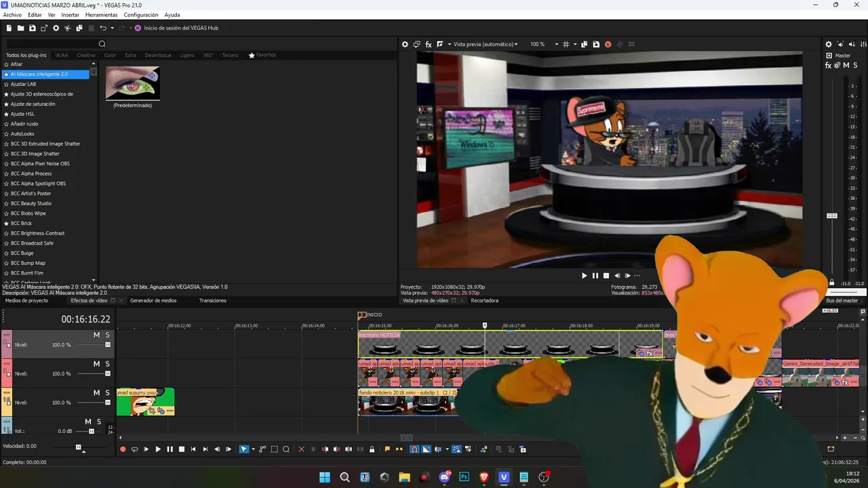Image resolution: width=868 pixels, height=488 pixels.
Task: Open the Archivo menu
Action: pyautogui.click(x=12, y=15)
